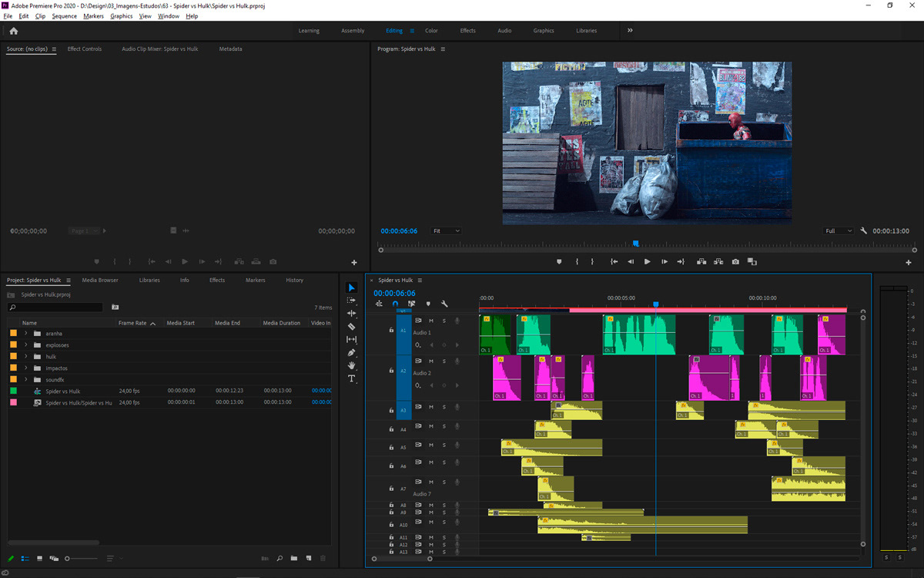924x578 pixels.
Task: Select the Razor tool
Action: pyautogui.click(x=352, y=327)
